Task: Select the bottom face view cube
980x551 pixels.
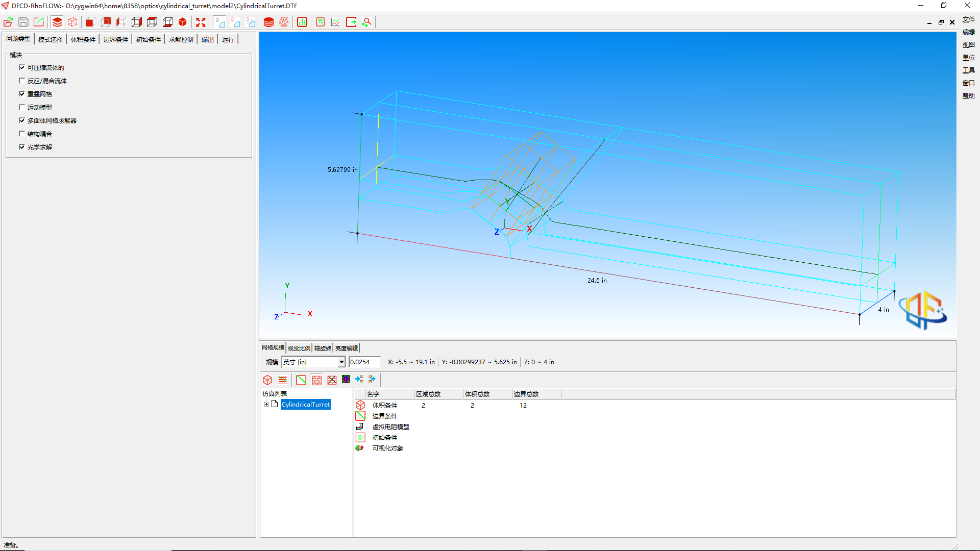Action: pyautogui.click(x=167, y=22)
